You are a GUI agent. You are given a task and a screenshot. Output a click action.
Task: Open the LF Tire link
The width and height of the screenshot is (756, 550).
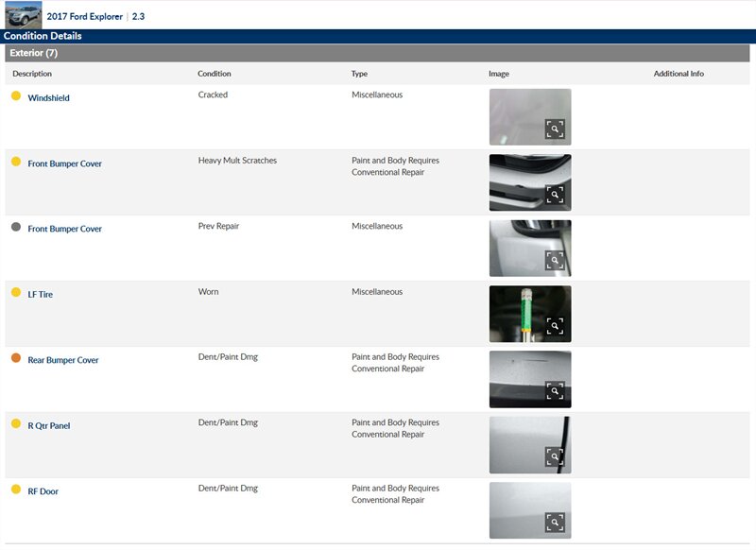[x=40, y=295]
